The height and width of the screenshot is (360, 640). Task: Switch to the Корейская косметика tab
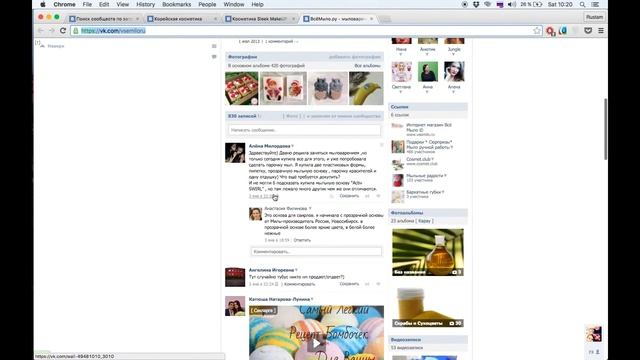click(182, 19)
